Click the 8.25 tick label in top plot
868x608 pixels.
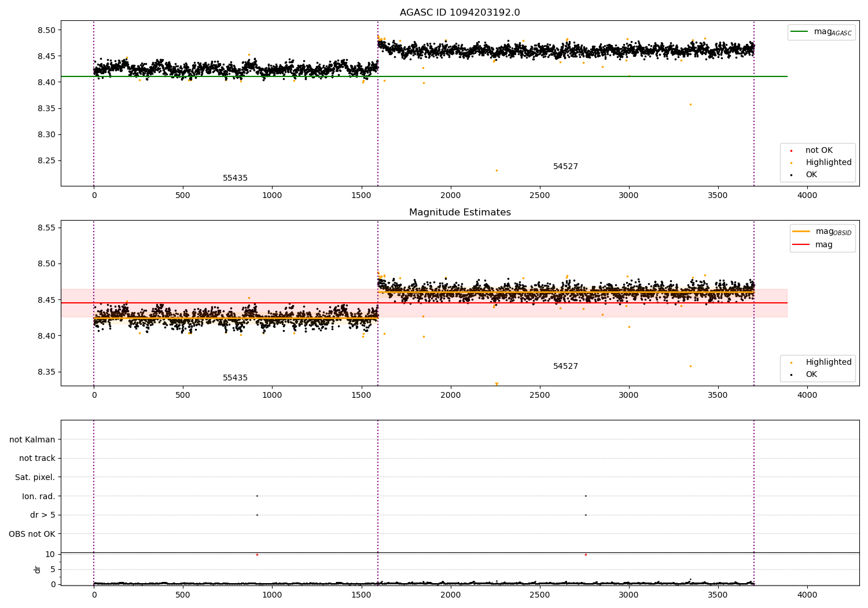pos(46,161)
